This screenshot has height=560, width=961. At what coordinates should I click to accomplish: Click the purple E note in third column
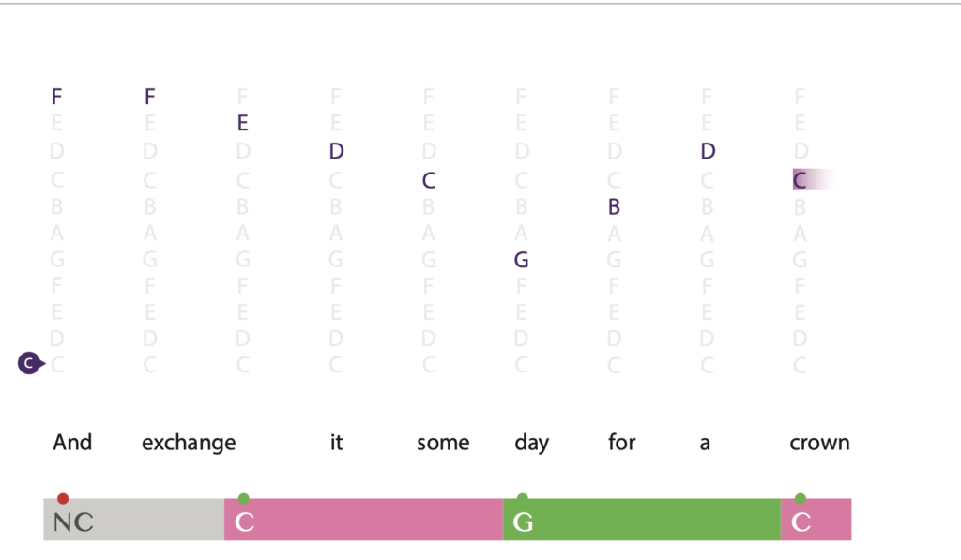(x=243, y=123)
